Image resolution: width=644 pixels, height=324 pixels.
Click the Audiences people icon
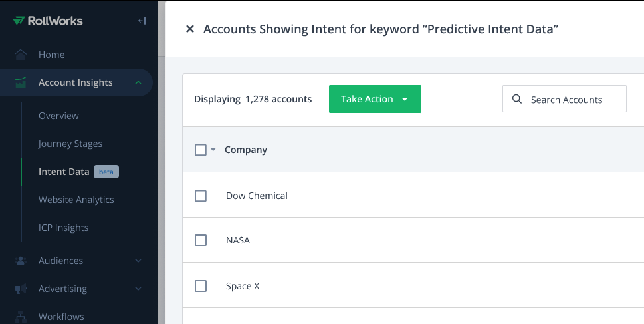tap(21, 261)
